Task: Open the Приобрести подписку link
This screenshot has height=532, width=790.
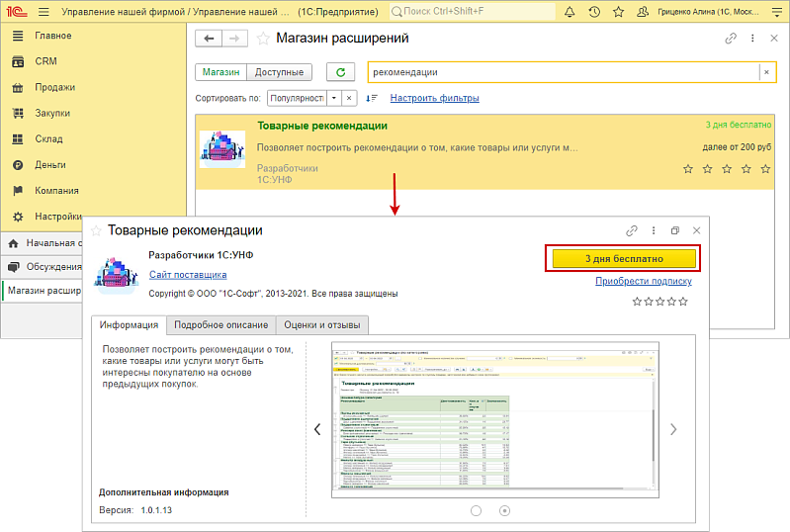Action: click(x=643, y=281)
